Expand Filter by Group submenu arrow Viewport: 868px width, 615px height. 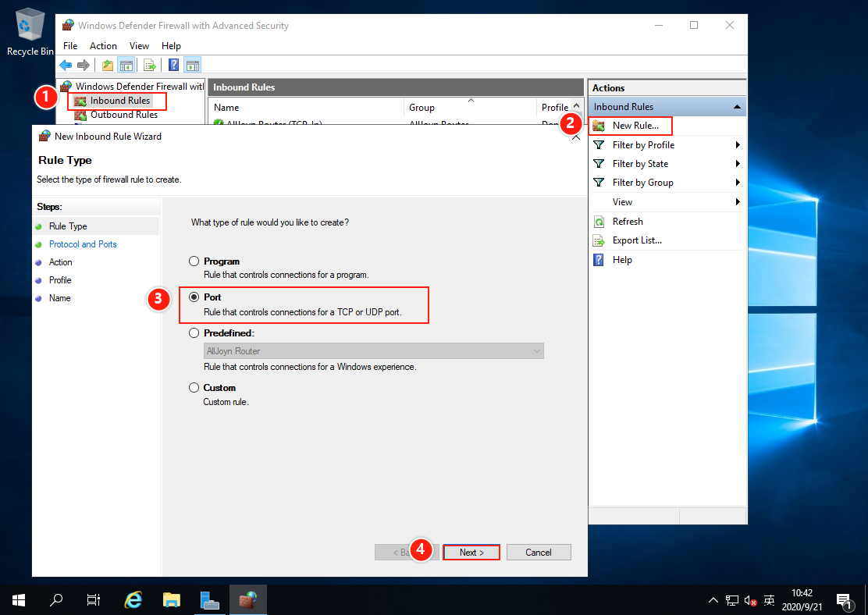coord(738,183)
